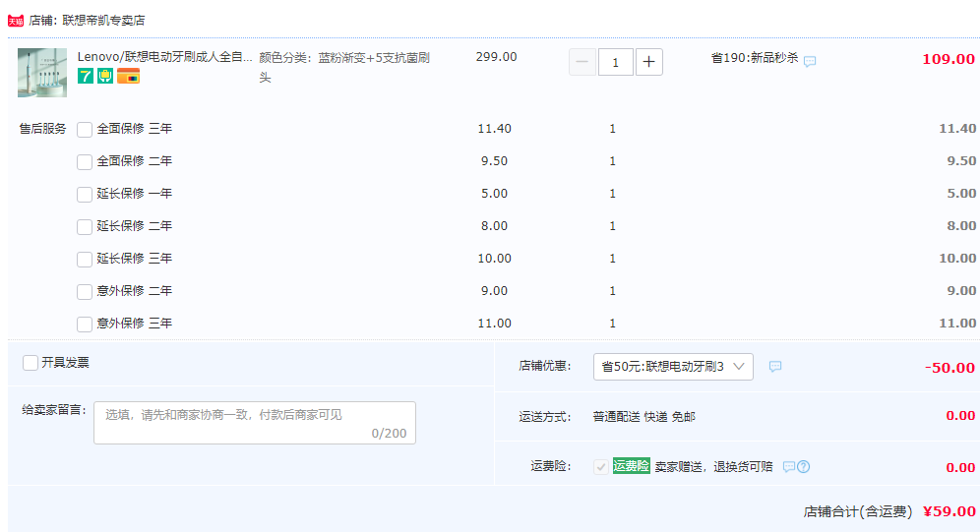Click the green 7-day return badge icon
The image size is (980, 532).
point(85,76)
